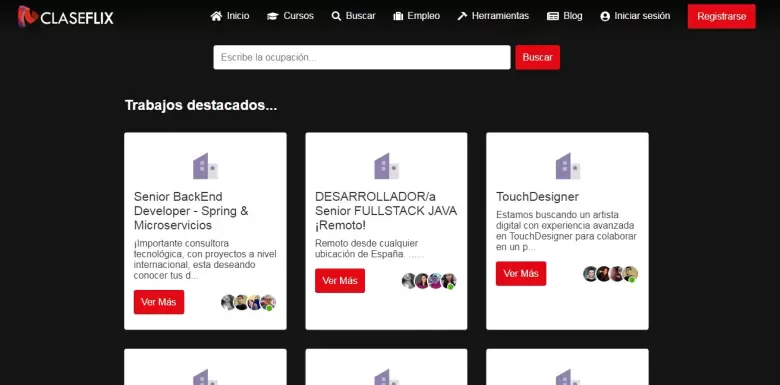The height and width of the screenshot is (385, 780).
Task: Click avatar group on Senior BackEnd card
Action: point(248,302)
